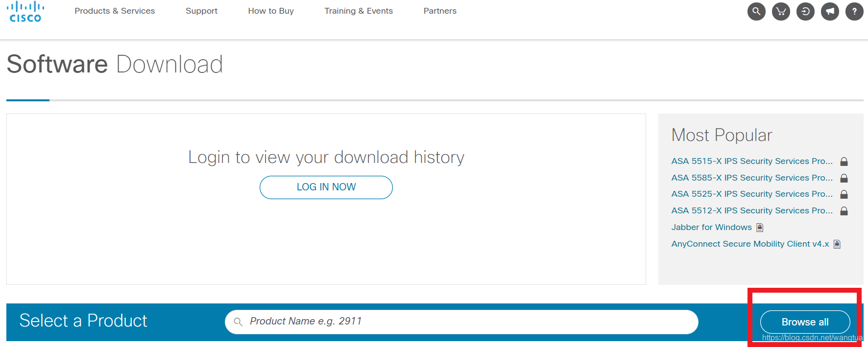Viewport: 868px width, 347px height.
Task: Focus the Product Name search field
Action: click(461, 322)
